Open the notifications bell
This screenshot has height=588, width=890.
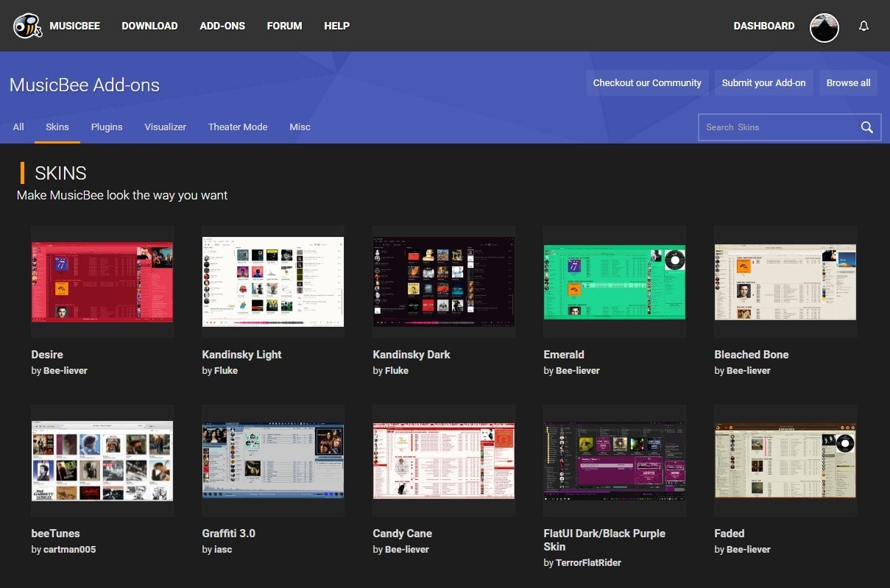pyautogui.click(x=864, y=26)
